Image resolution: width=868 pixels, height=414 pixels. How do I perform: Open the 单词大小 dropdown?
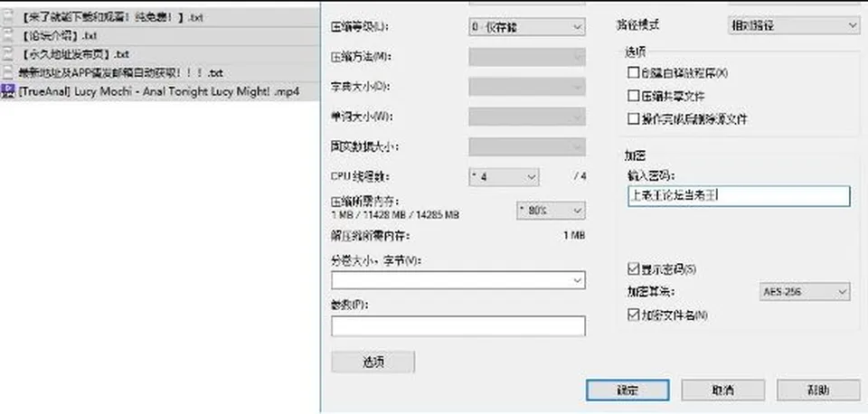(x=526, y=117)
